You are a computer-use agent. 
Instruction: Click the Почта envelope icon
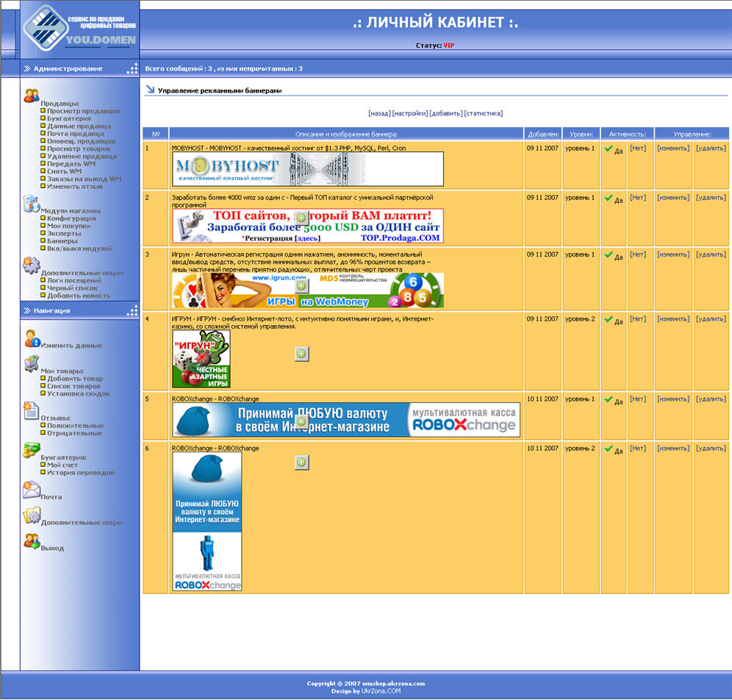point(32,490)
